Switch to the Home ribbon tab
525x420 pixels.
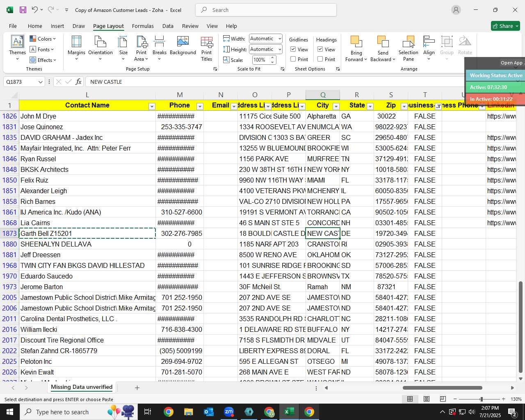35,26
